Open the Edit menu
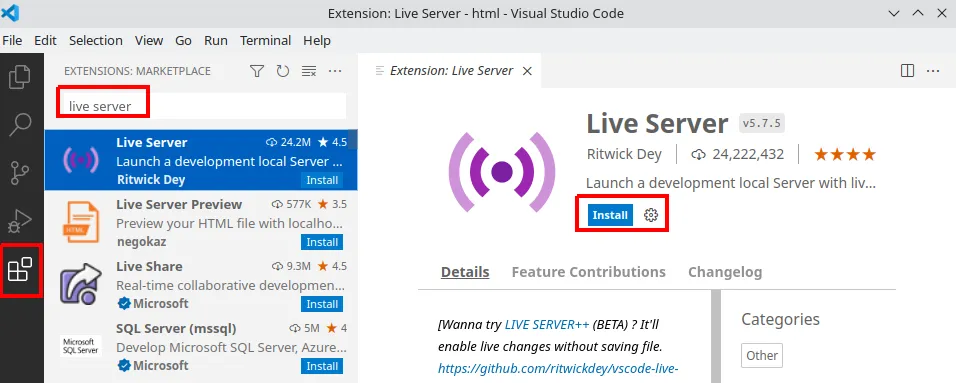This screenshot has height=383, width=956. coord(45,41)
